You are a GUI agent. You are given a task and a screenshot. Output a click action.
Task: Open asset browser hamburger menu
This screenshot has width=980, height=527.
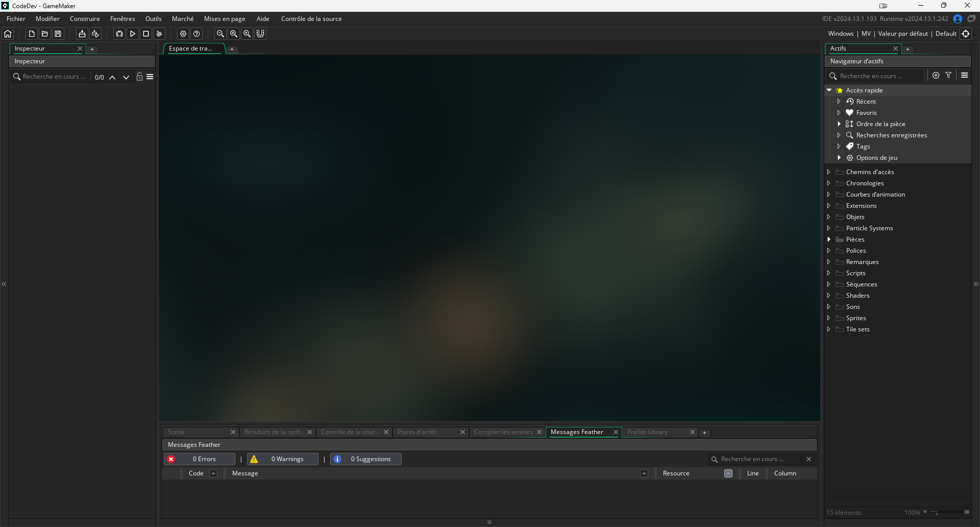tap(964, 75)
